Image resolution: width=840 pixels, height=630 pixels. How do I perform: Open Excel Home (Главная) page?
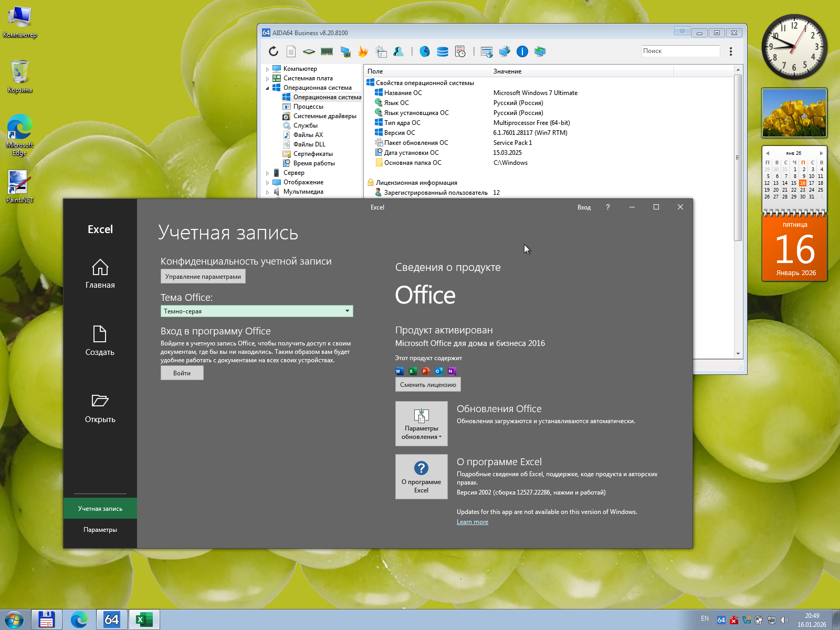(x=100, y=274)
